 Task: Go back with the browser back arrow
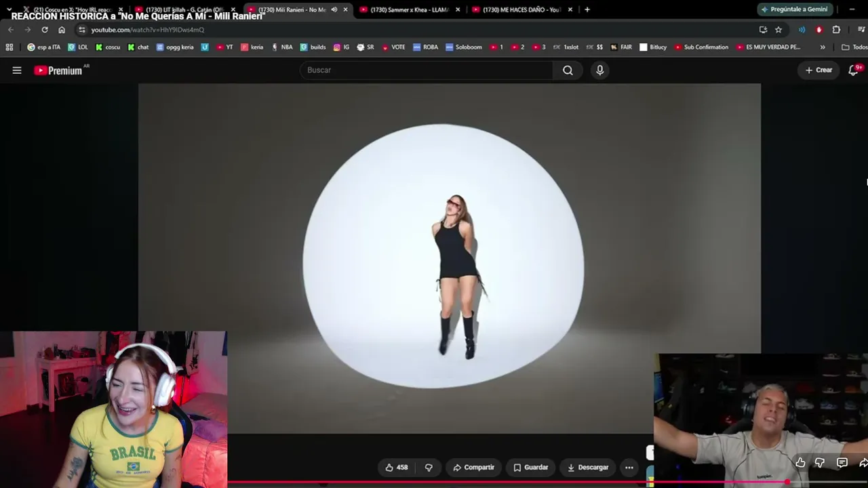click(11, 29)
